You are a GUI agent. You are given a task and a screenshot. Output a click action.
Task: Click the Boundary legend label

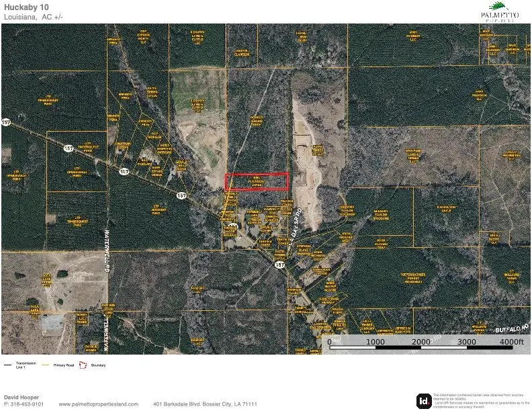[x=98, y=365]
